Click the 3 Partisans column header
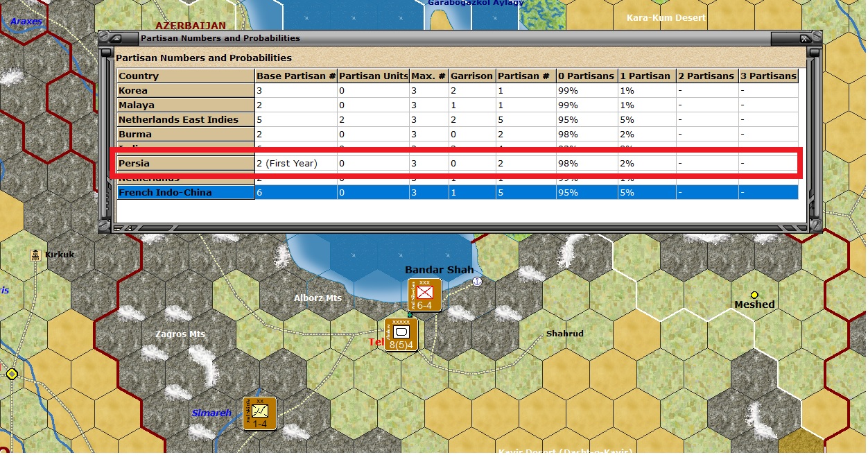The image size is (868, 455). pyautogui.click(x=768, y=76)
